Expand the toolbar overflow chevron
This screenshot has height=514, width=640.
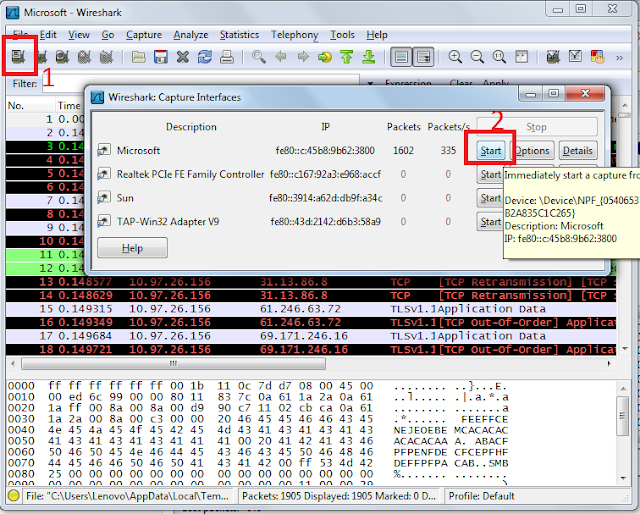[x=619, y=58]
